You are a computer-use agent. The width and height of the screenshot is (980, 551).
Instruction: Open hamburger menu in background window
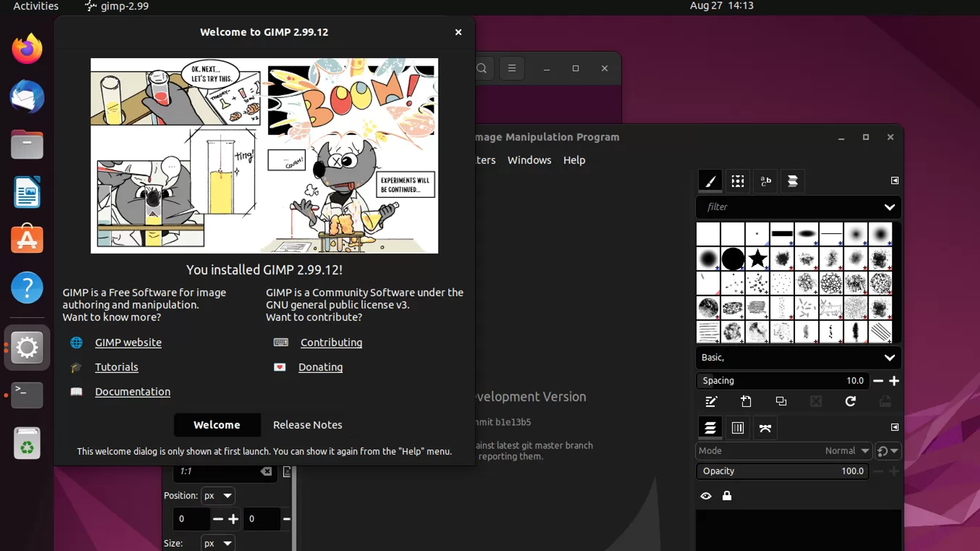[512, 69]
